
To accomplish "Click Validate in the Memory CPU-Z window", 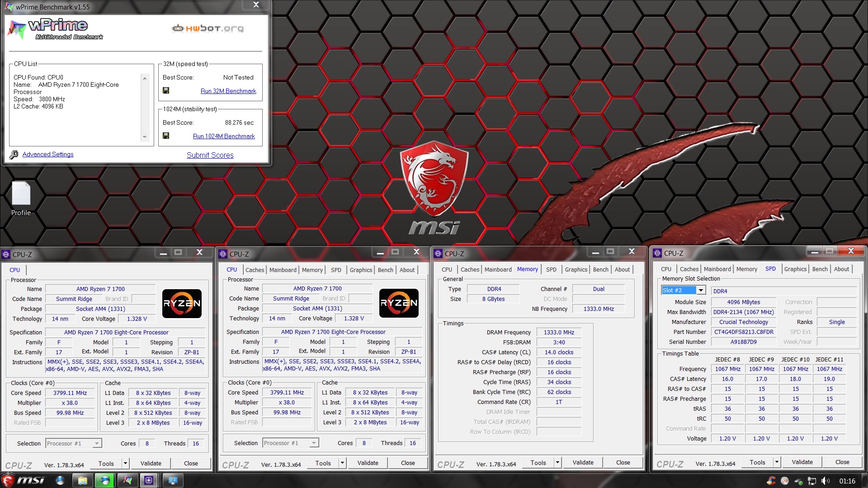I will pos(583,463).
